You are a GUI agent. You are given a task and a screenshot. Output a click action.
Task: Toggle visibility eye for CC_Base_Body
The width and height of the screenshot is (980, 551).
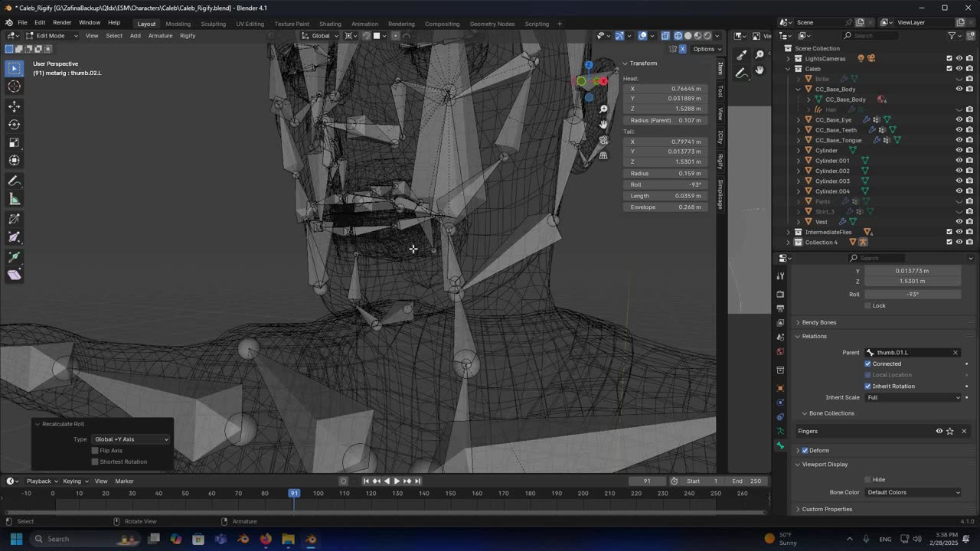click(x=959, y=89)
